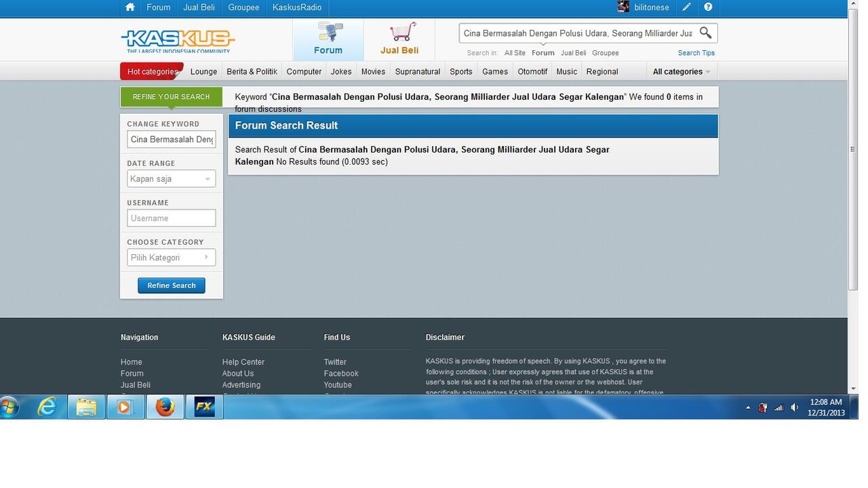Open the Pilih Kategori category dropdown
Screen dimensions: 868x488
click(x=171, y=258)
